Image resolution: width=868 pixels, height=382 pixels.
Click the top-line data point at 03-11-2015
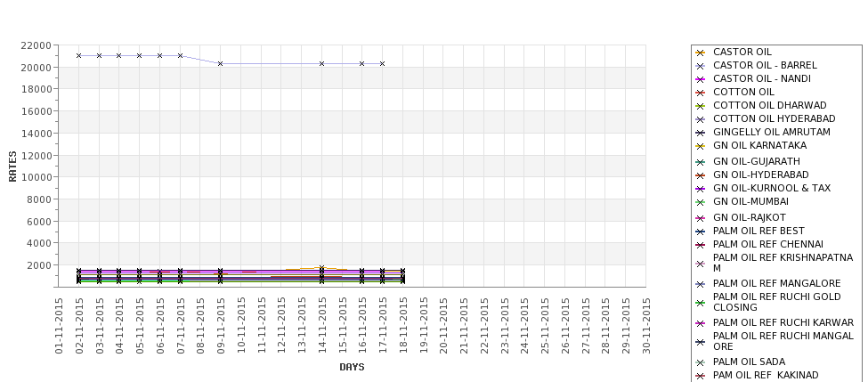pyautogui.click(x=99, y=56)
